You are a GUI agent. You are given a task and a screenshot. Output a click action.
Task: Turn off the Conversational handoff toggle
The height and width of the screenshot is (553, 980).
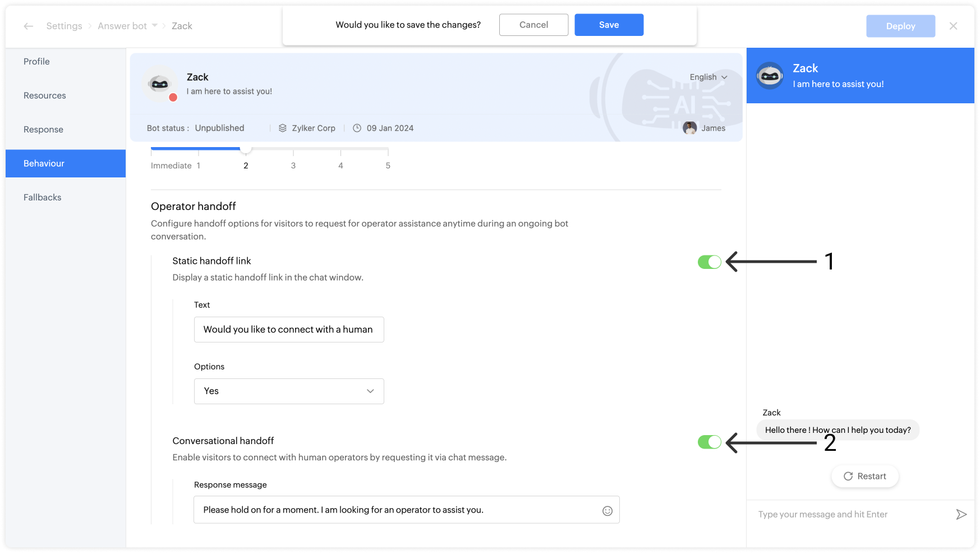709,442
